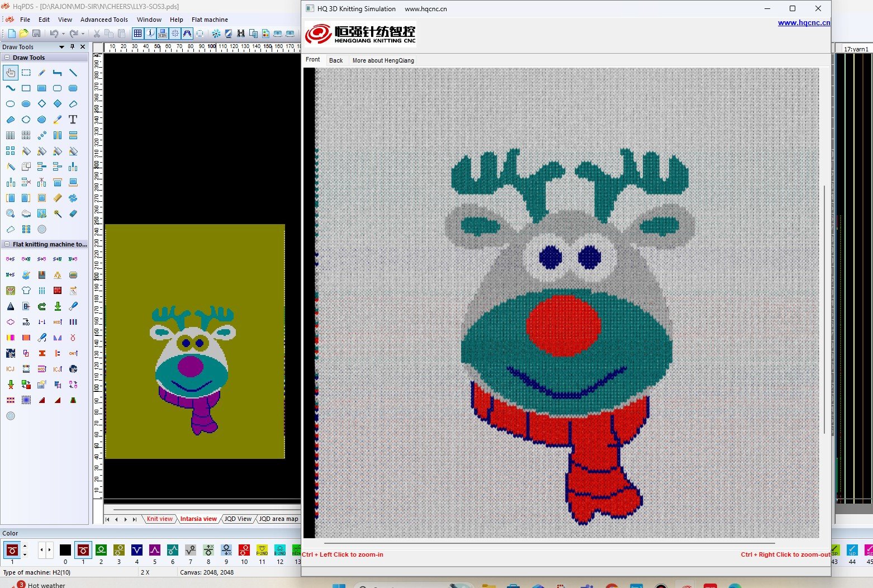Click the Save floppy disk icon
Viewport: 873px width, 588px height.
[x=36, y=34]
